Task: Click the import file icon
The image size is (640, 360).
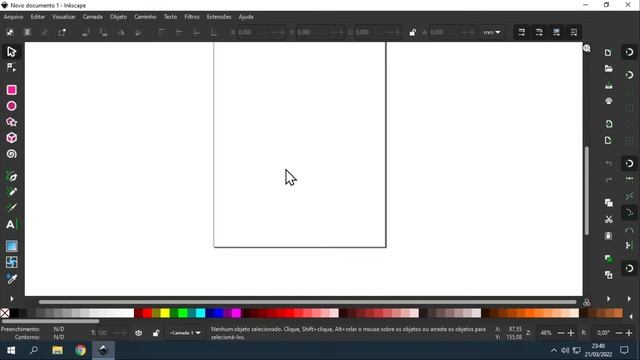Action: tap(609, 124)
